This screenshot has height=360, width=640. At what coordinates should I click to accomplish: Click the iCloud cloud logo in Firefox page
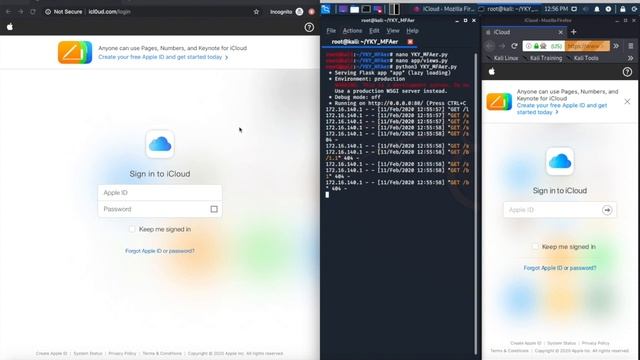click(x=560, y=161)
